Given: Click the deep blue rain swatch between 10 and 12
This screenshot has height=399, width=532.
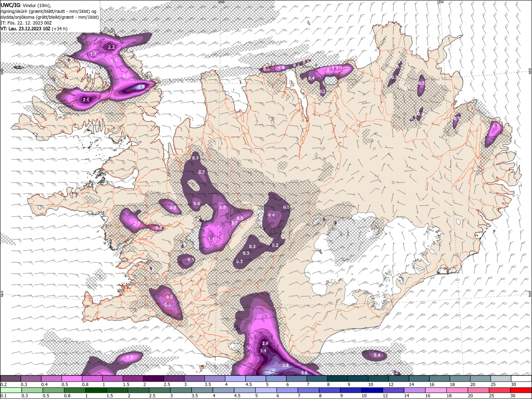Looking at the screenshot, I should point(371,390).
